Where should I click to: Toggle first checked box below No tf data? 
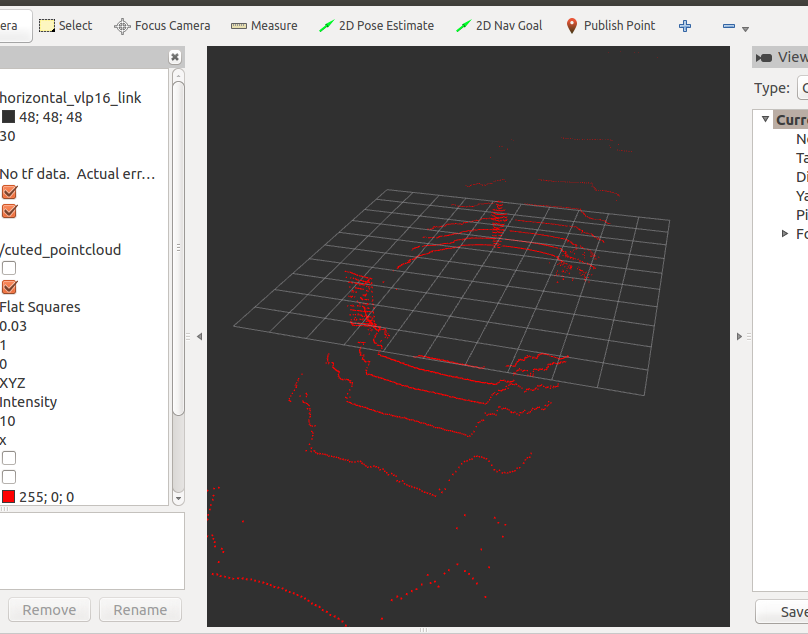9,192
